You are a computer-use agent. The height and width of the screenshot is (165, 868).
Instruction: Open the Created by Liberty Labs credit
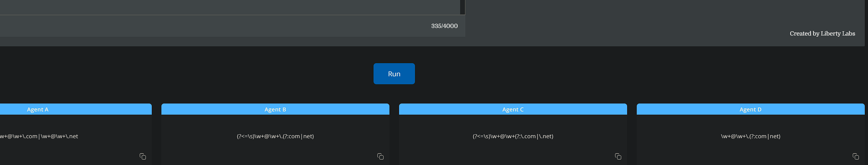coord(822,34)
